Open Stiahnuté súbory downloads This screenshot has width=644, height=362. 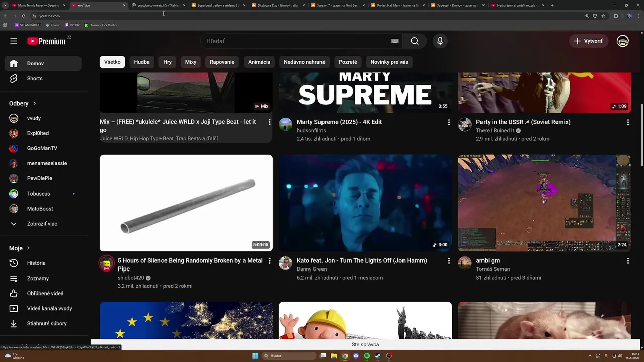[43, 323]
